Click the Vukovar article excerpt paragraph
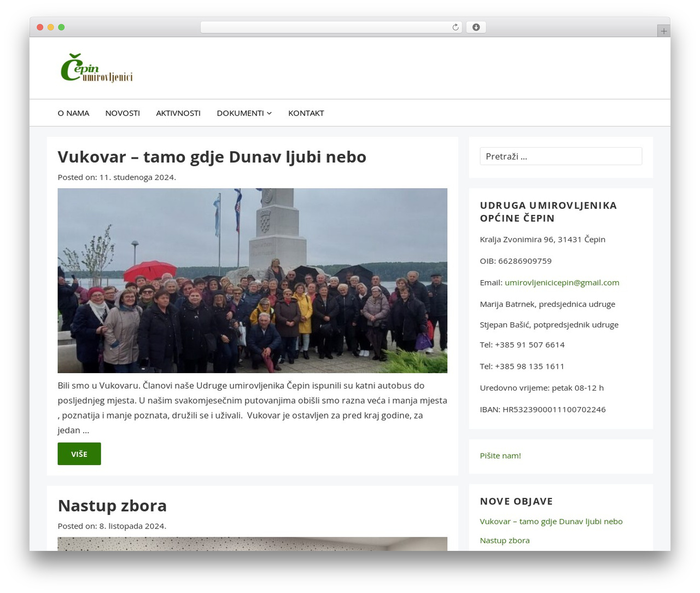 click(x=253, y=408)
